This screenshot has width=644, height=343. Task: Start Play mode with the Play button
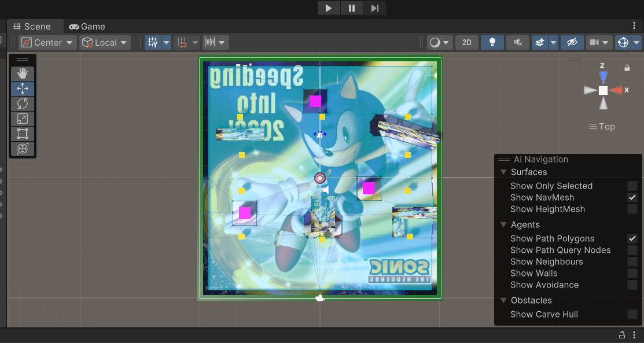point(329,8)
